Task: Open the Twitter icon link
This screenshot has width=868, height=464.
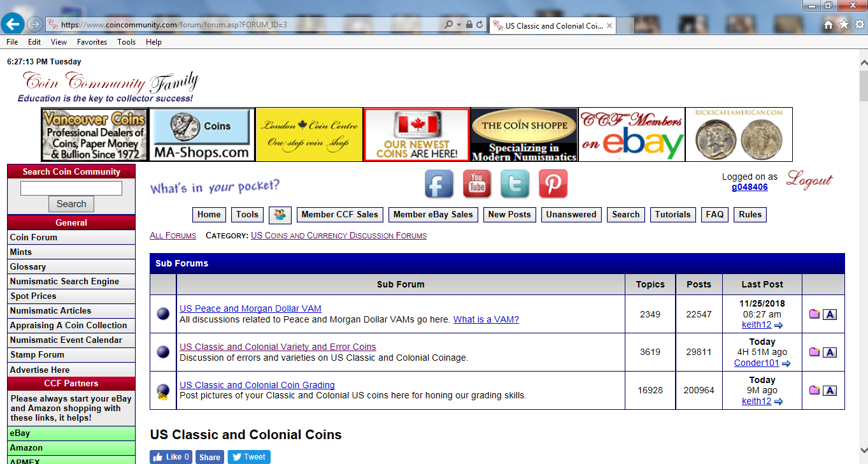Action: (515, 184)
